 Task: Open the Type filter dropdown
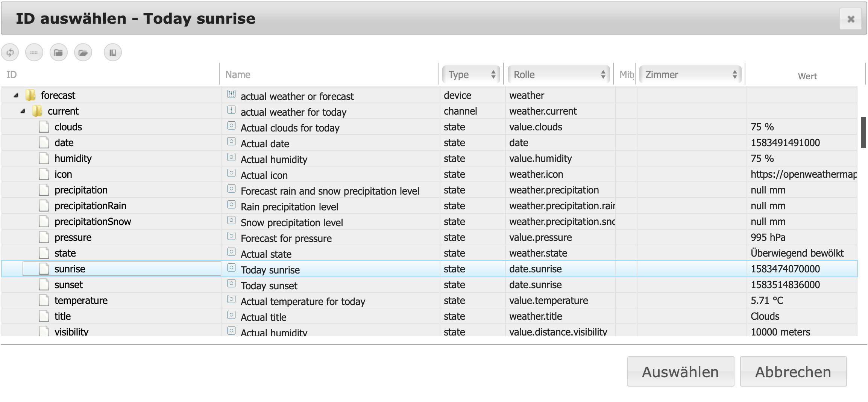[x=471, y=74]
